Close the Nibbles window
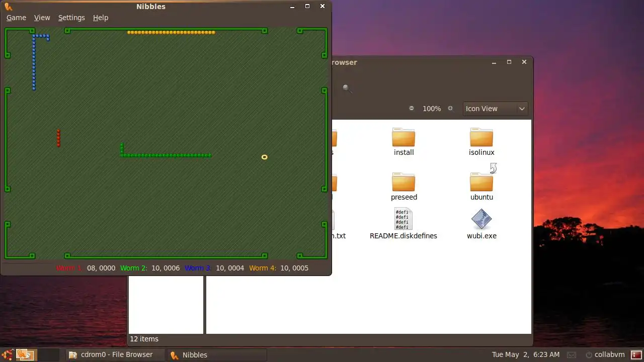 tap(323, 7)
